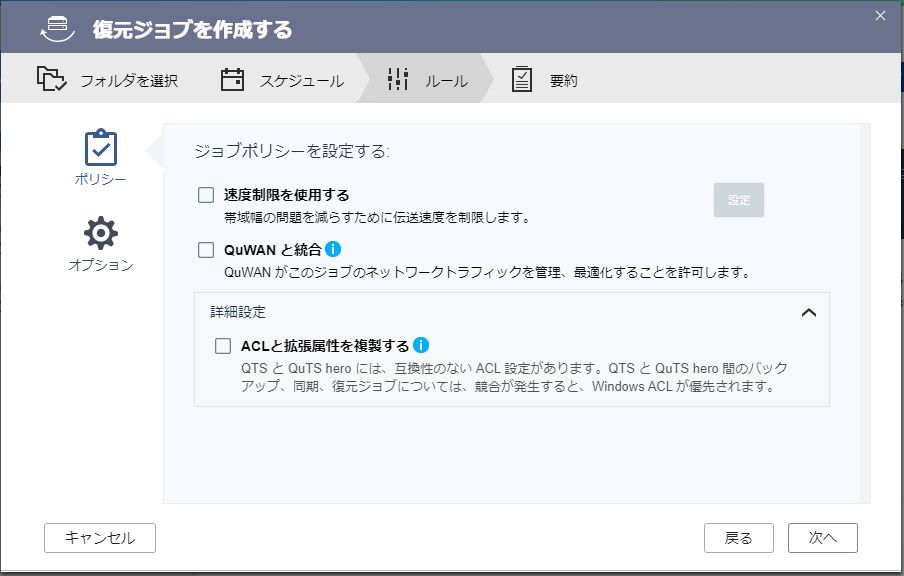Click the 次へ button
The width and height of the screenshot is (904, 576).
click(823, 538)
